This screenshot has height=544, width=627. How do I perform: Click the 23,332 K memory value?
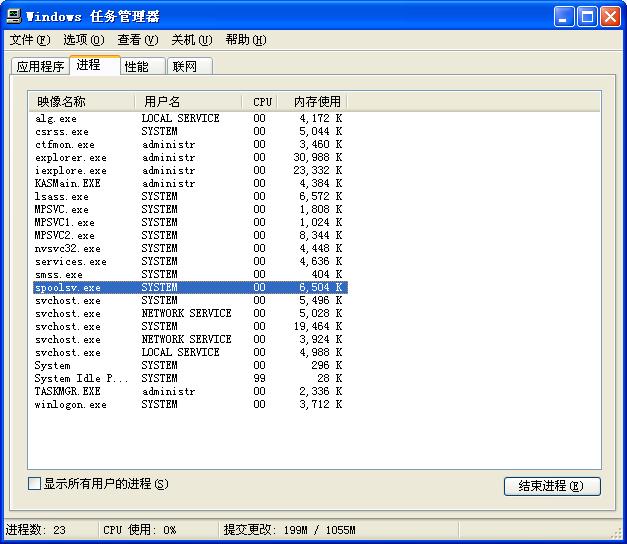click(x=318, y=170)
